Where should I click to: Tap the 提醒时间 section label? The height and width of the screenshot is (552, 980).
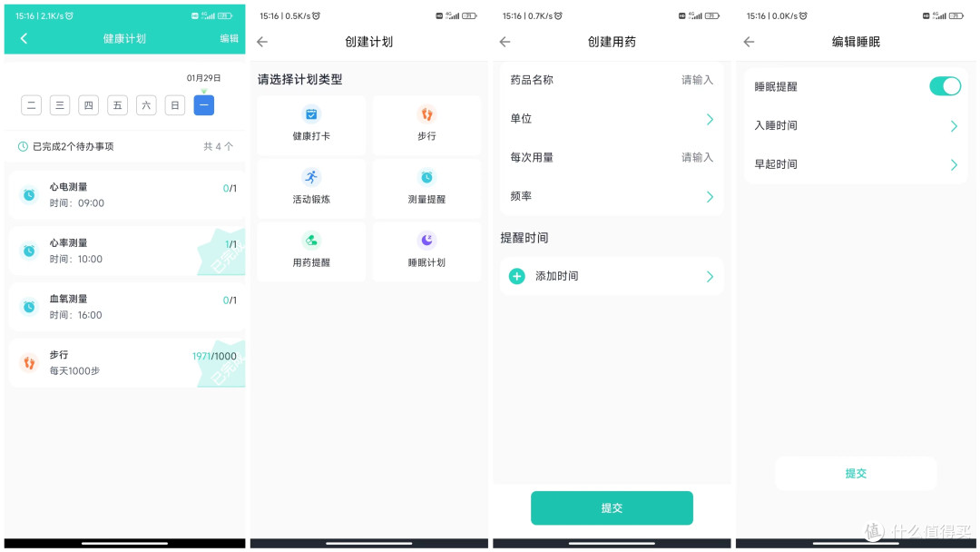coord(524,238)
